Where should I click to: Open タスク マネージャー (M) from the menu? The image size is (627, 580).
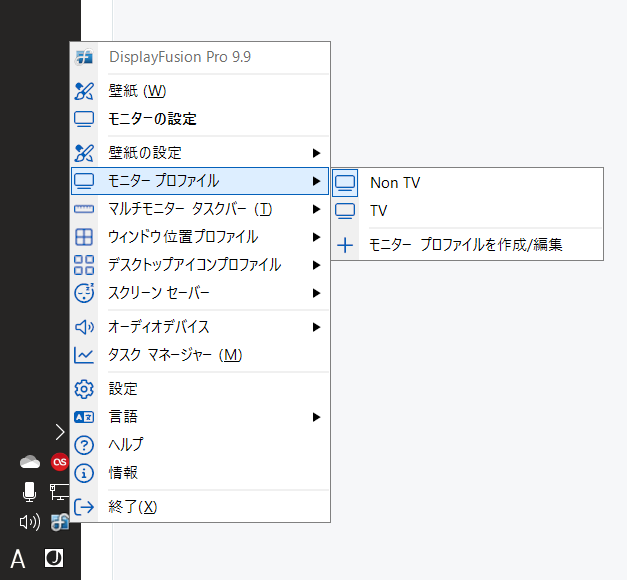coord(200,355)
